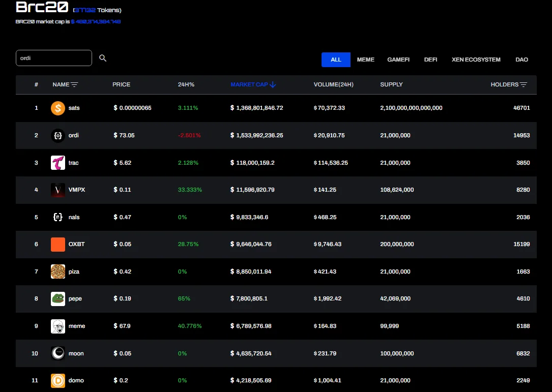
Task: Click the magnifying glass search icon
Action: 103,58
